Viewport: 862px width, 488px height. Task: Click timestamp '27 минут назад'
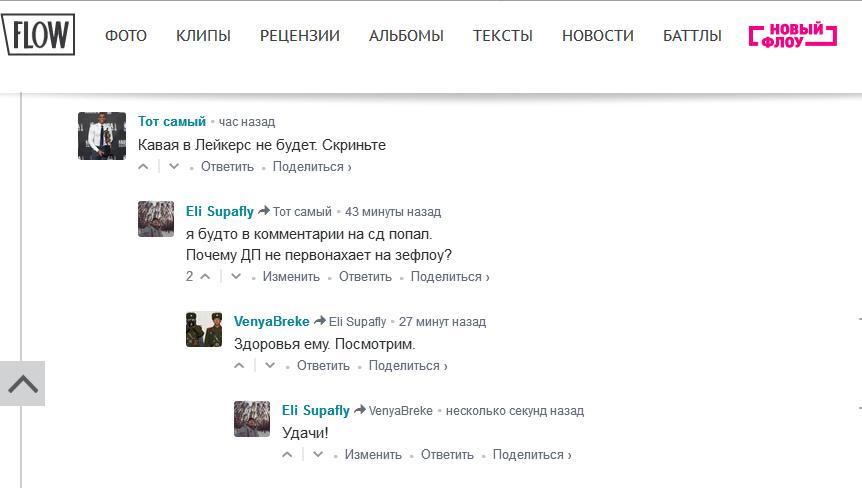[442, 321]
